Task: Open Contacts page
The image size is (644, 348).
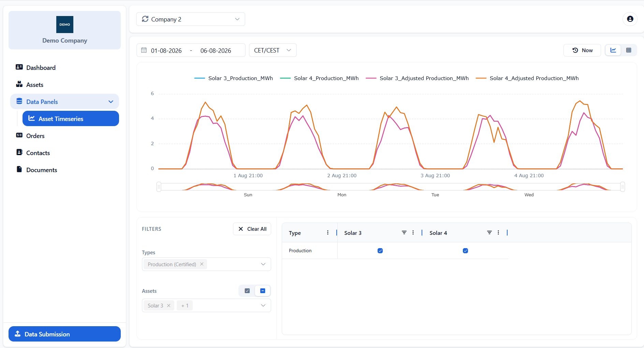Action: coord(38,153)
